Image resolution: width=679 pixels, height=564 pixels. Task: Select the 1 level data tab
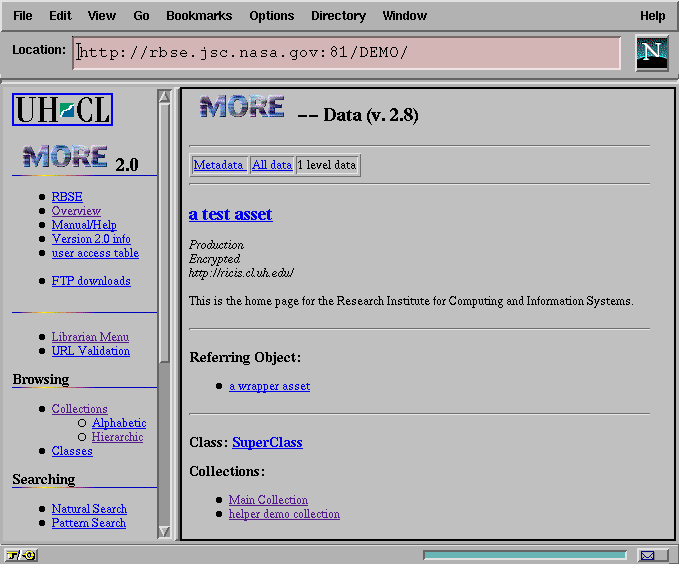pos(327,165)
